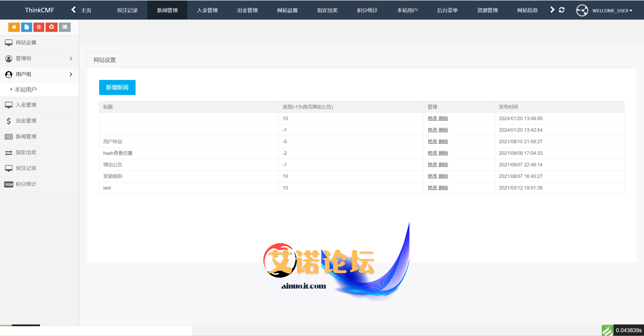Open the 网站信息 top tab
The width and height of the screenshot is (644, 336).
click(x=527, y=10)
